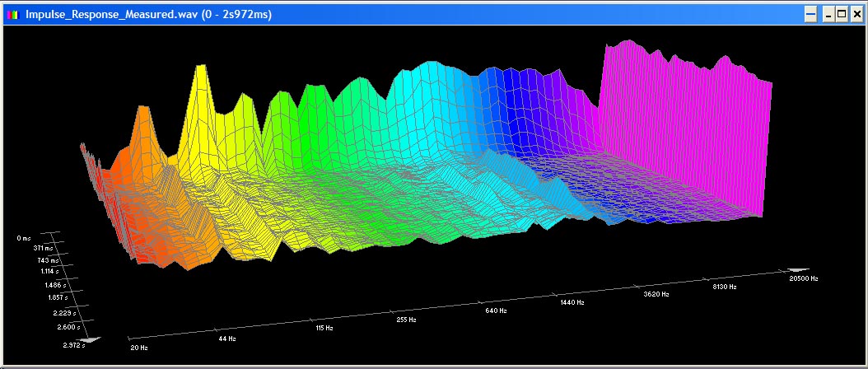This screenshot has width=868, height=369.
Task: Click the arrowhead at 20500 Hz axis end
Action: 798,269
